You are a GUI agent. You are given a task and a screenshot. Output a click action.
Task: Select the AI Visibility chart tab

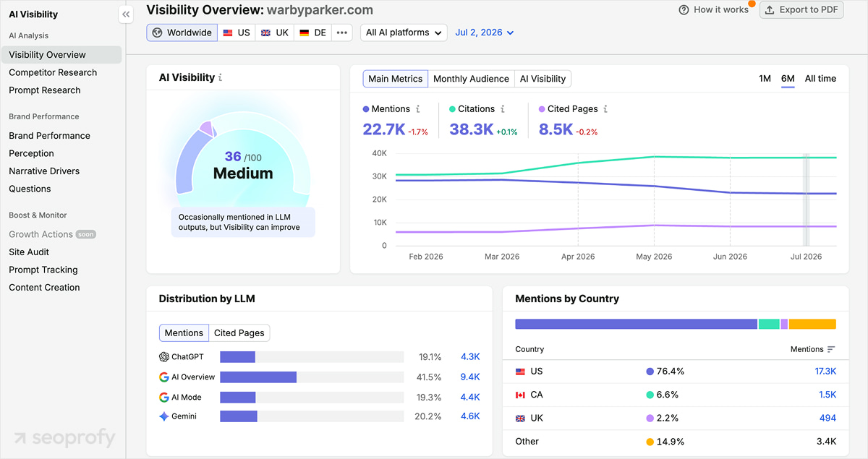[x=542, y=79]
